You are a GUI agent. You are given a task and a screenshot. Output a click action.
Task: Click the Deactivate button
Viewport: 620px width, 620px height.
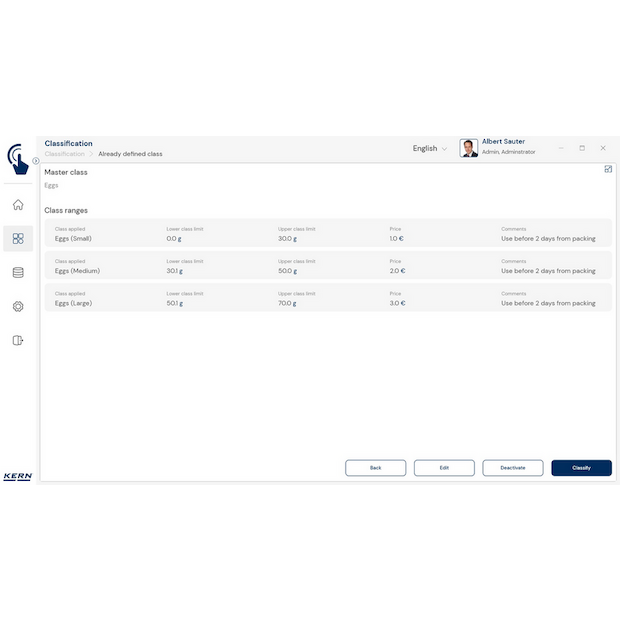pyautogui.click(x=513, y=468)
